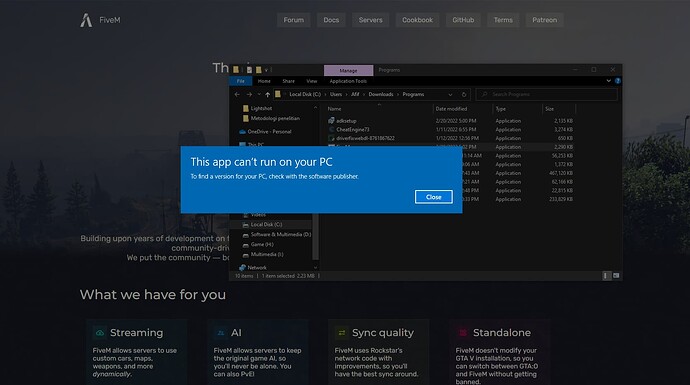Go to the Docs page on FiveM site
The height and width of the screenshot is (385, 690).
[x=331, y=20]
